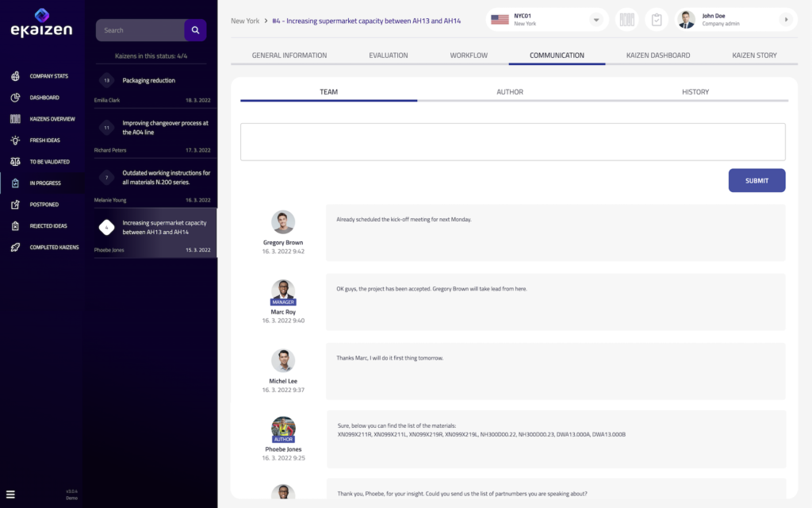The image size is (812, 508).
Task: Open the hamburger menu at bottom left
Action: pos(10,494)
